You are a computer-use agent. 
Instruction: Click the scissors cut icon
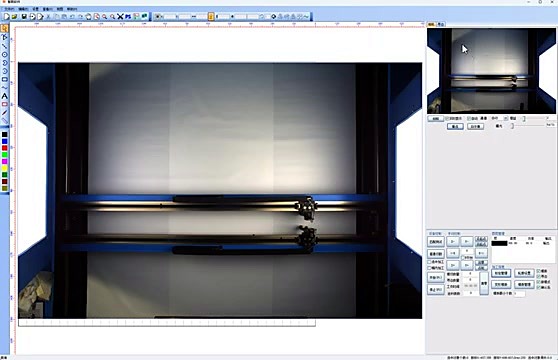coord(49,16)
